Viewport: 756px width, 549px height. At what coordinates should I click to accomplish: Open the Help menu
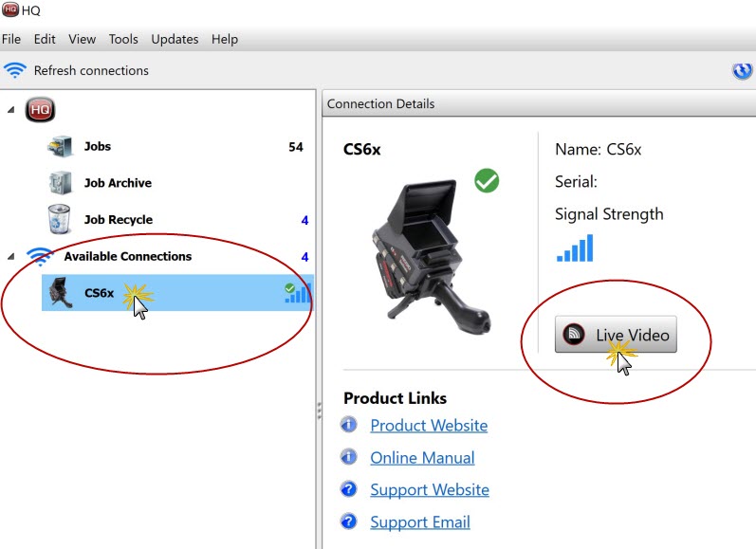tap(225, 39)
